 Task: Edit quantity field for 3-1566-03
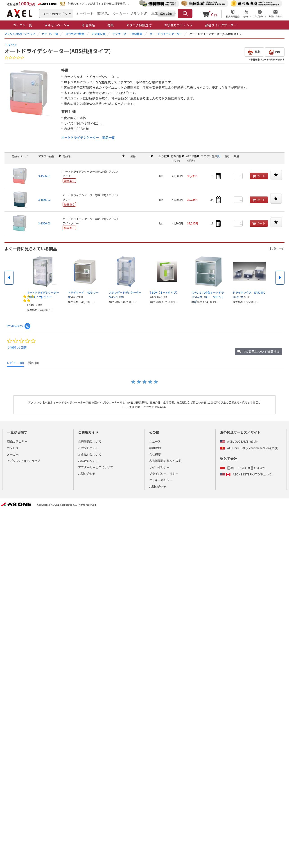pos(238,223)
